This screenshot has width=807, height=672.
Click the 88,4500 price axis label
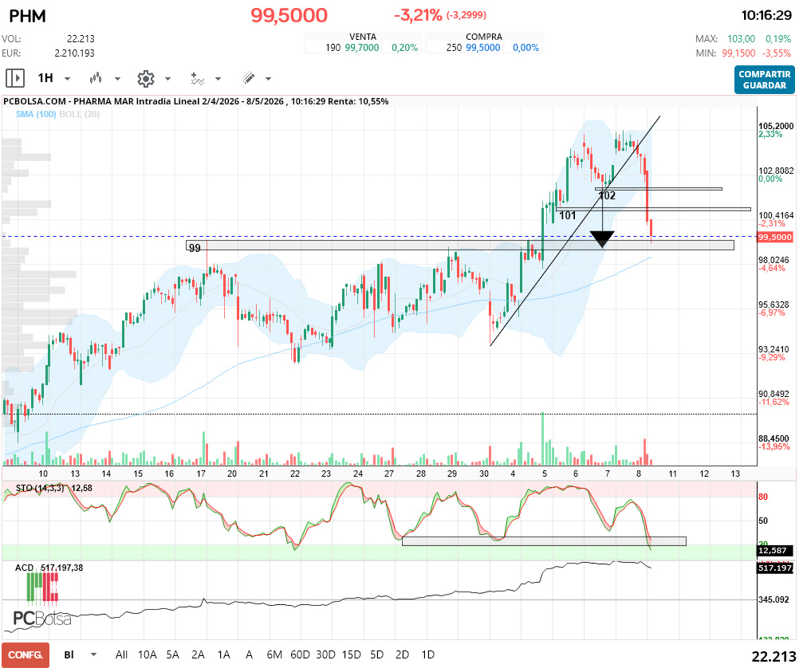(x=774, y=439)
